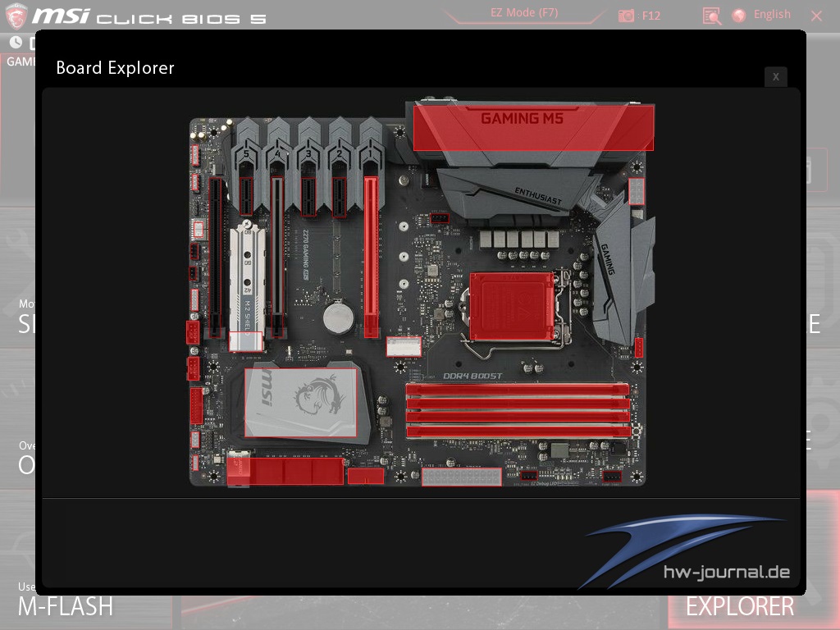
Task: Select the red PCIe x16 slot under shroud 1
Action: tap(372, 257)
